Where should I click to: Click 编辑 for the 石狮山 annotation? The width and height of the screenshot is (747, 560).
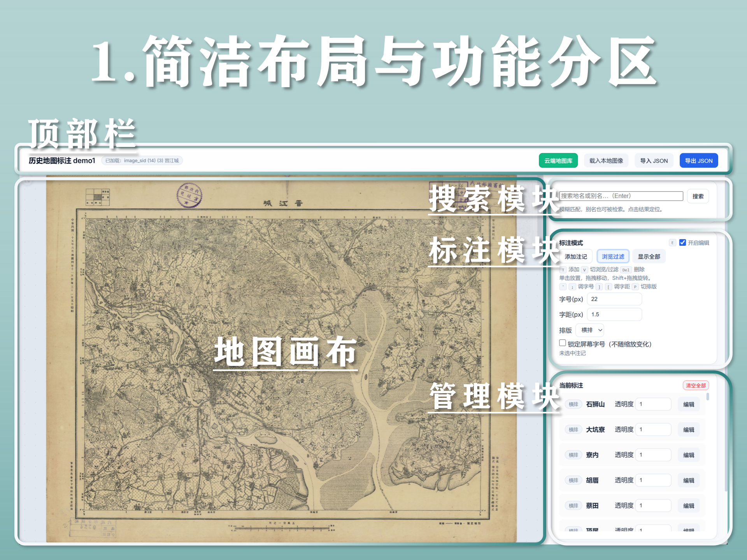(x=688, y=404)
